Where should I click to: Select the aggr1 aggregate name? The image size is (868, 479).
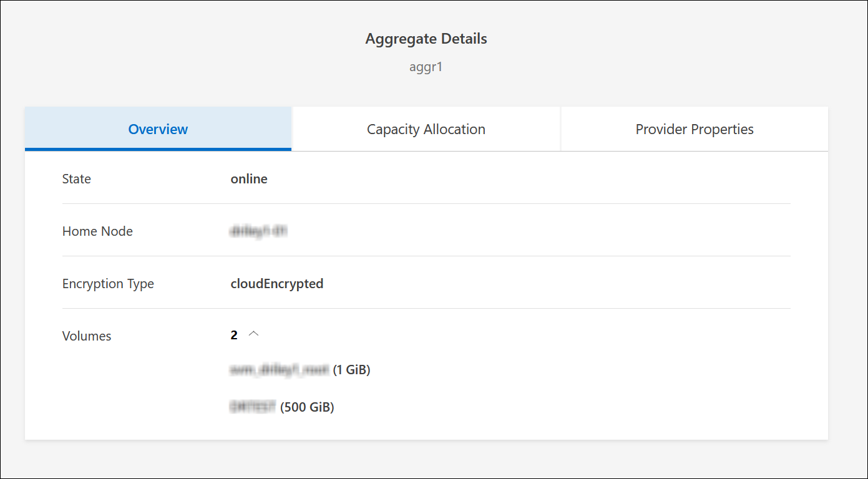[x=426, y=67]
